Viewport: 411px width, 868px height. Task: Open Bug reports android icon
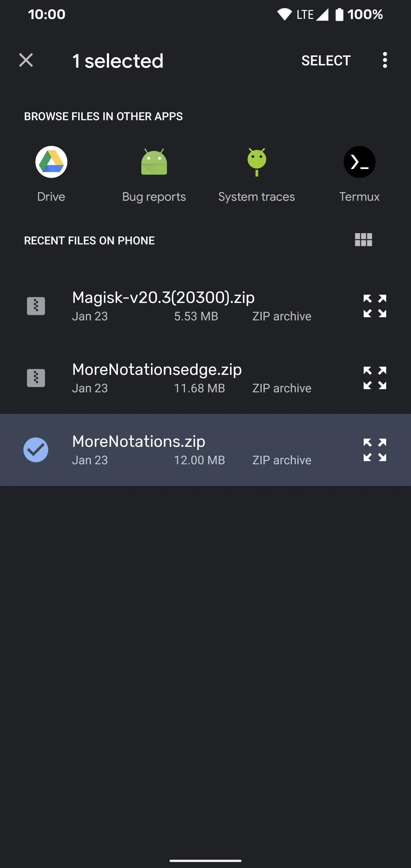pyautogui.click(x=154, y=162)
